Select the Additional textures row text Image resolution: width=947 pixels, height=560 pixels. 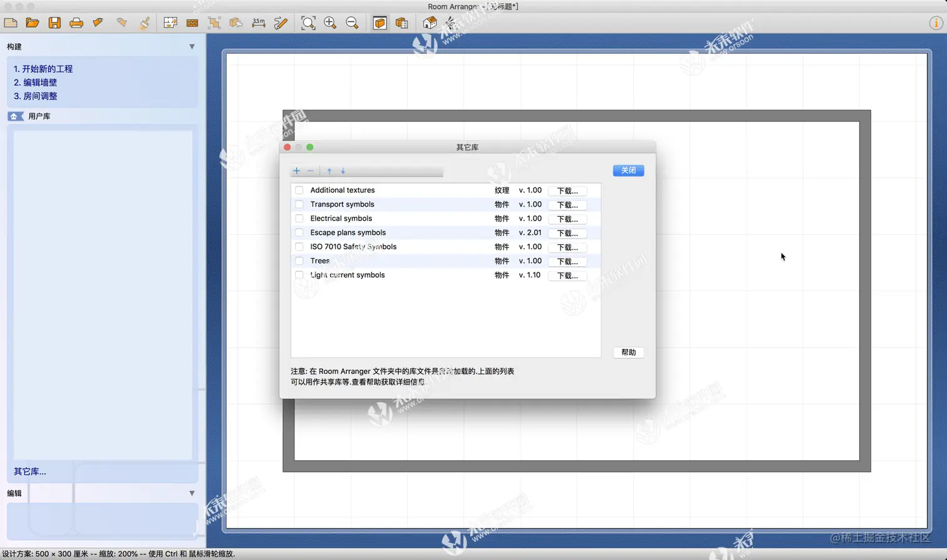tap(343, 190)
